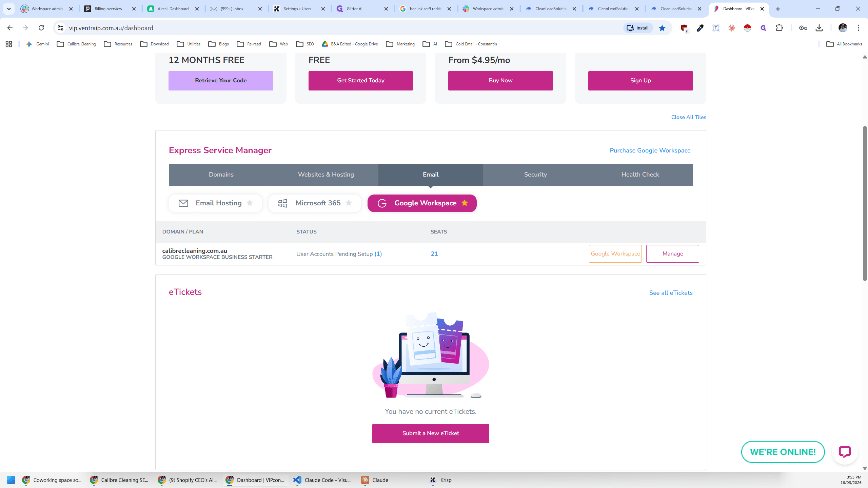Open the Health Check tab
Viewport: 868px width, 488px height.
640,175
